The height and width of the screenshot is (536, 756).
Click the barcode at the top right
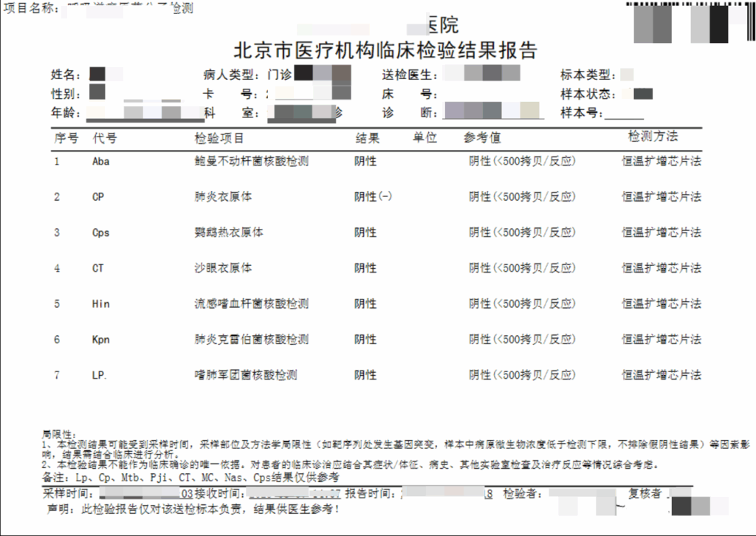click(688, 22)
